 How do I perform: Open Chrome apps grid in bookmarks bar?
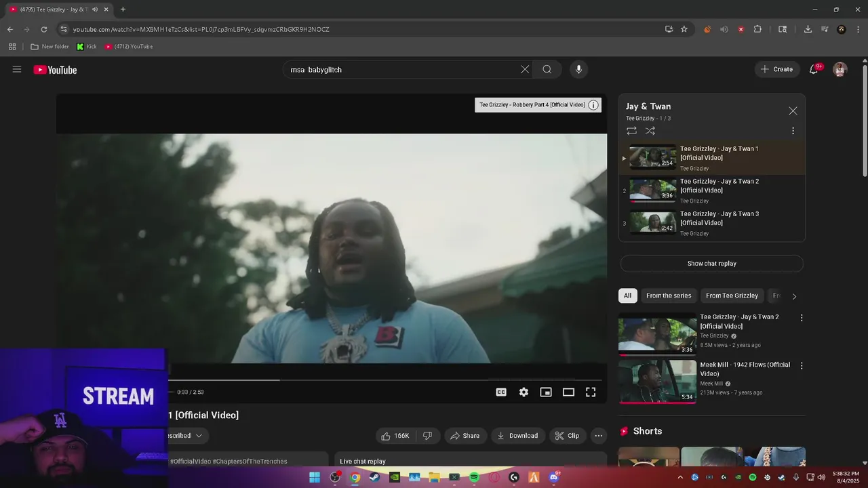tap(12, 47)
